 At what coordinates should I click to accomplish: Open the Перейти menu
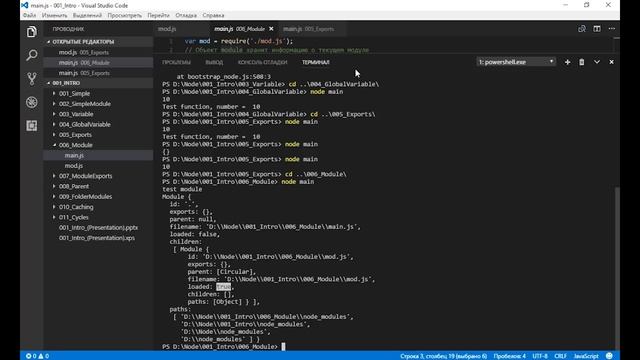158,16
